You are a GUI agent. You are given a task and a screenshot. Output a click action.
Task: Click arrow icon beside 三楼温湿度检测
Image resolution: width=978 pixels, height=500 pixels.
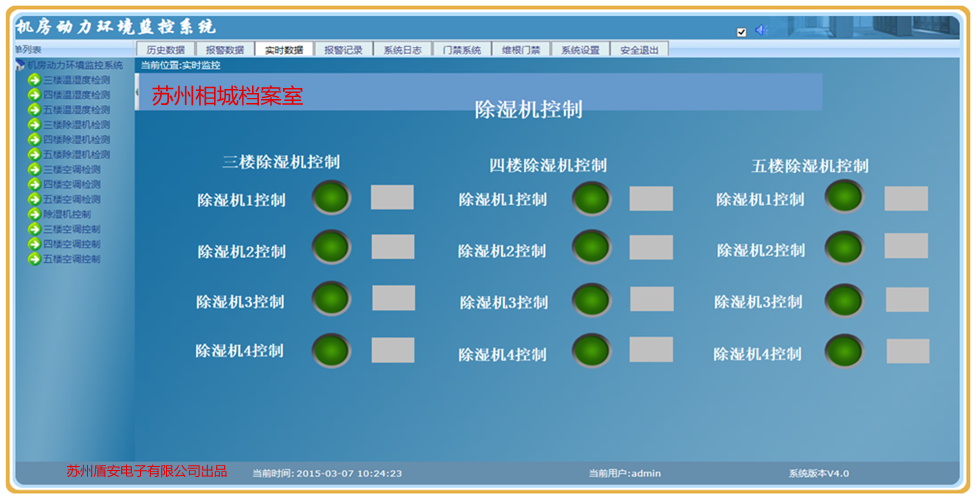(34, 80)
